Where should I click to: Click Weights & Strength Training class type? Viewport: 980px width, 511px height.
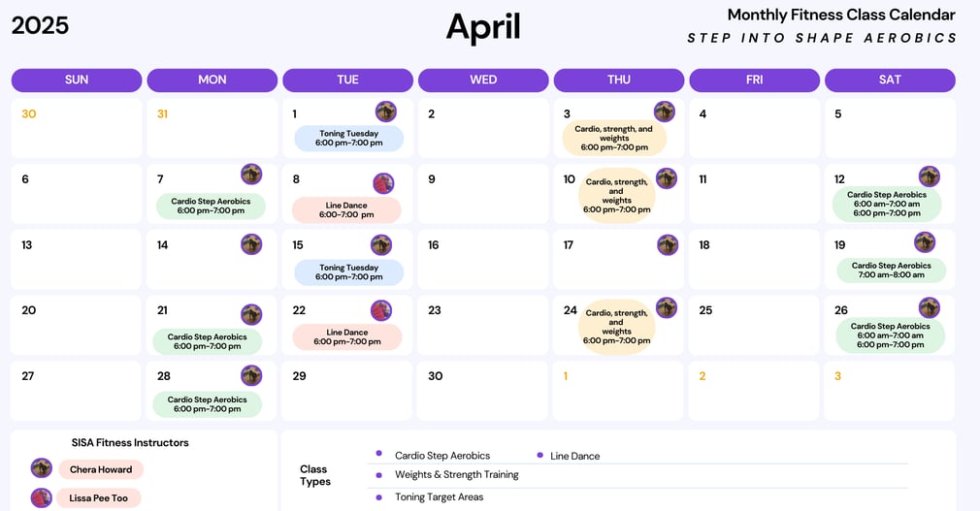(457, 475)
